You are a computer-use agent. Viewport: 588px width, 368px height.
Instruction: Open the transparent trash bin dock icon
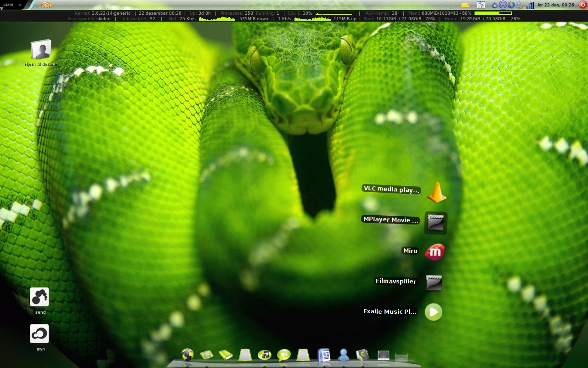point(401,356)
